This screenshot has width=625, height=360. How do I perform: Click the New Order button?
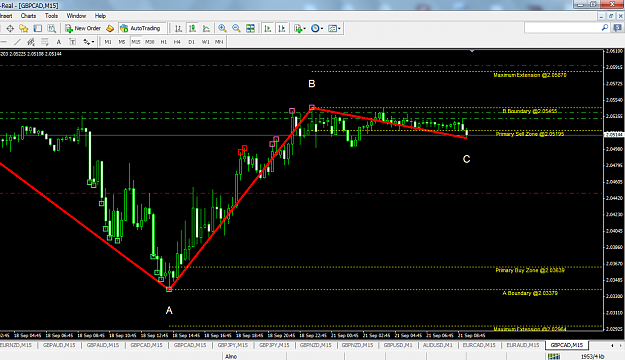(83, 28)
